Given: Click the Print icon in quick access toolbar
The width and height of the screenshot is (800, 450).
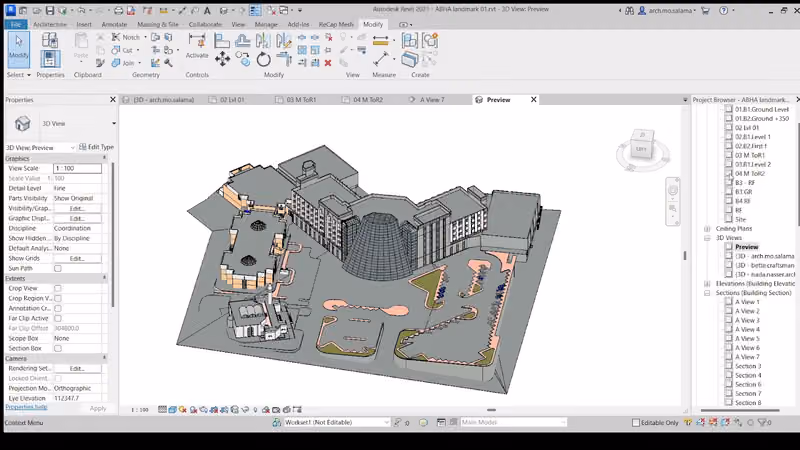Looking at the screenshot, I should (118, 10).
